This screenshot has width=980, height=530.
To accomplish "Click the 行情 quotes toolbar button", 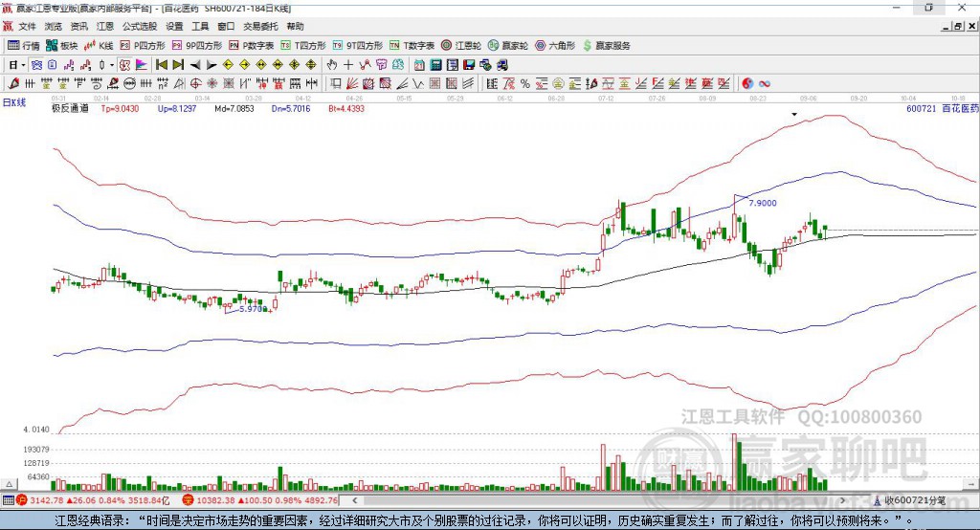I will 24,46.
